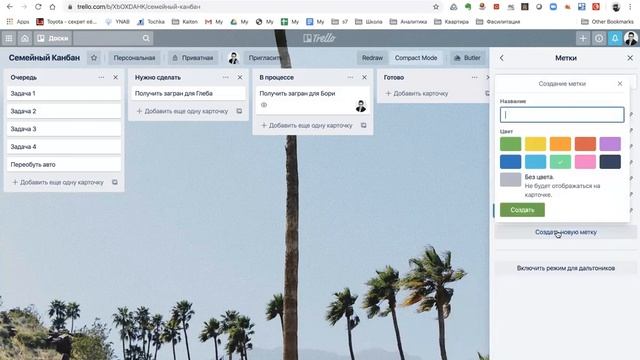Screen dimensions: 640x360
Task: Click template icon in Очередь list footer
Action: [115, 182]
